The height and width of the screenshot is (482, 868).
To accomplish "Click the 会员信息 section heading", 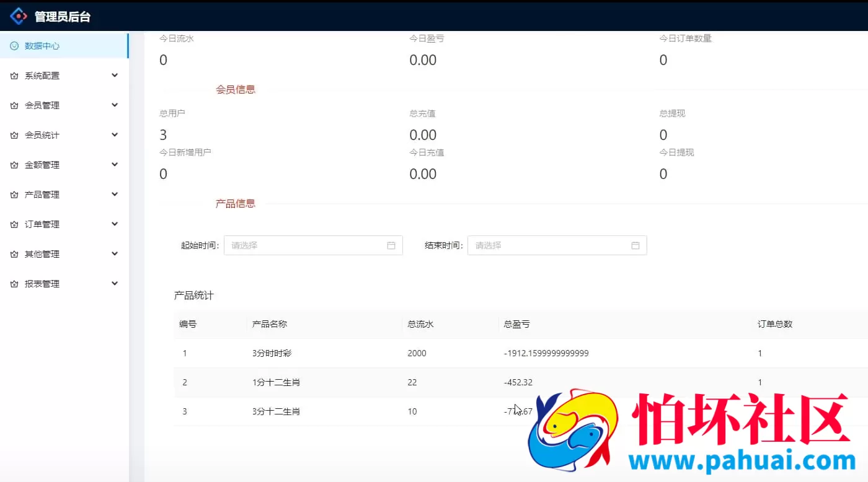I will (236, 89).
